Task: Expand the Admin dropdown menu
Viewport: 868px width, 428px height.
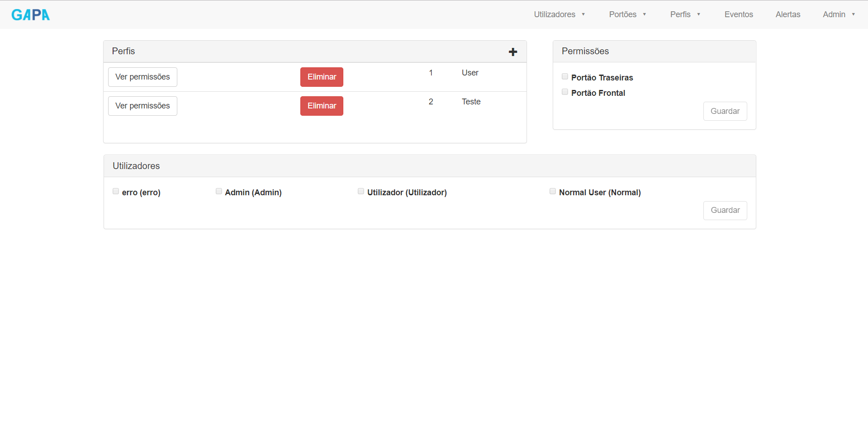Action: point(839,14)
